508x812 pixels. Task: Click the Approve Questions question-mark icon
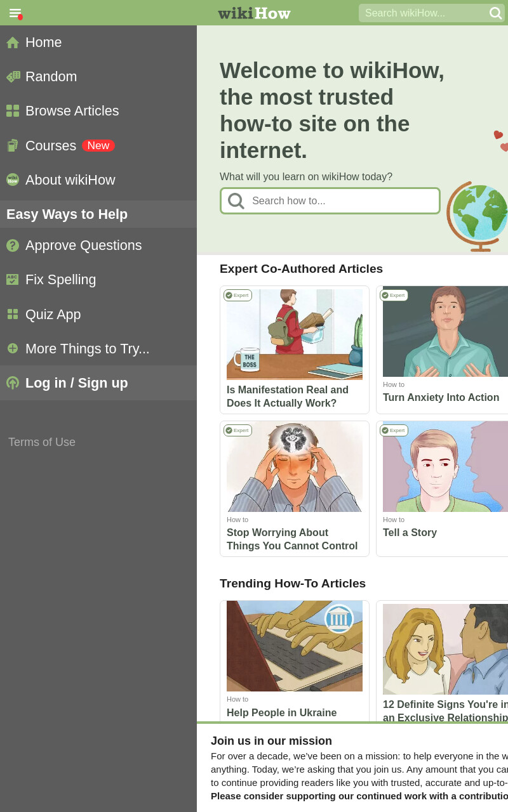[13, 246]
